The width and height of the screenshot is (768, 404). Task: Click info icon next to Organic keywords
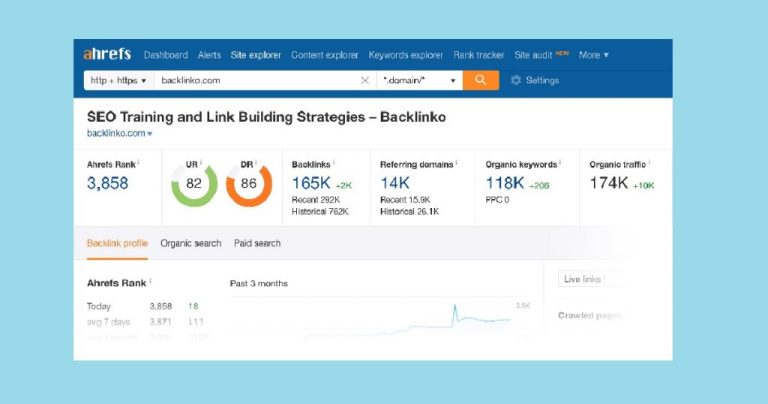(x=560, y=163)
